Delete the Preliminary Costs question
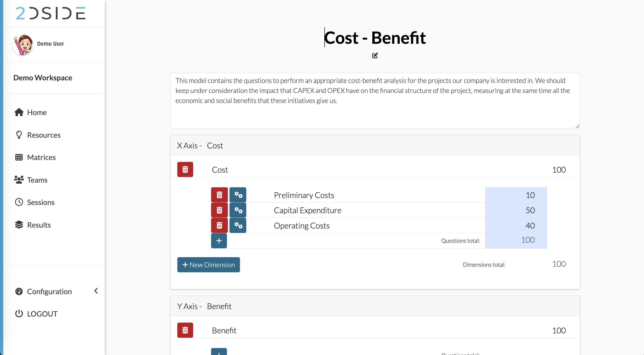This screenshot has height=355, width=644. pyautogui.click(x=219, y=195)
